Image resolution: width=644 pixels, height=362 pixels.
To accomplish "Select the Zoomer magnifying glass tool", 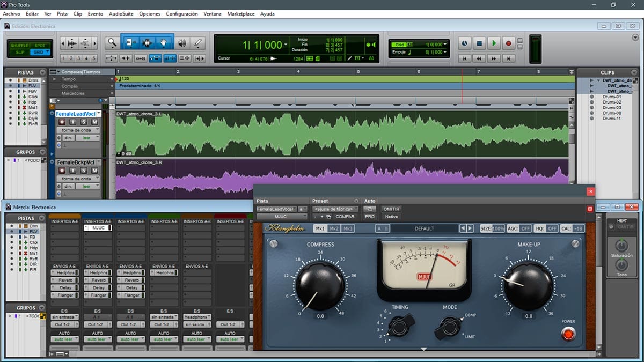I will [x=112, y=42].
